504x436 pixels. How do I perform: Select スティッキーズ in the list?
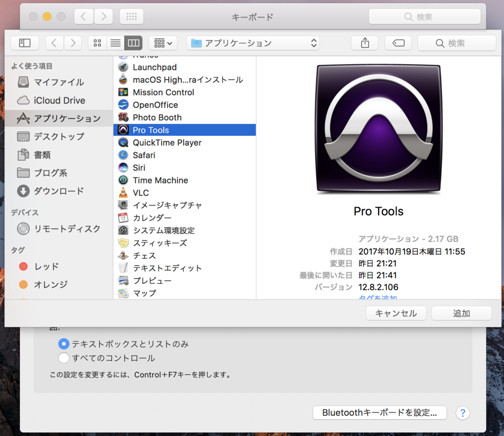point(185,243)
